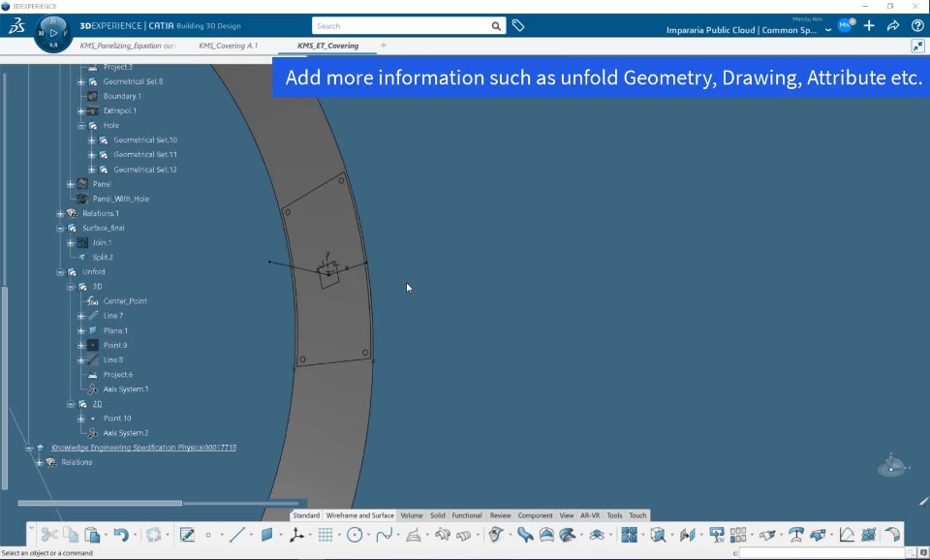Viewport: 930px width, 560px height.
Task: Click the Split tool icon
Action: click(688, 535)
